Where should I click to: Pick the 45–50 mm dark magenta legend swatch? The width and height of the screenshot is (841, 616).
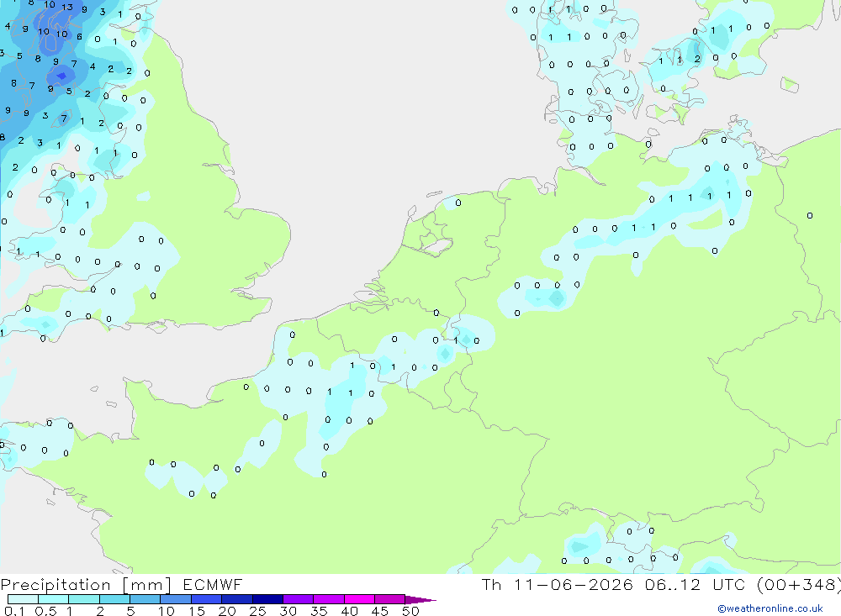(x=390, y=599)
